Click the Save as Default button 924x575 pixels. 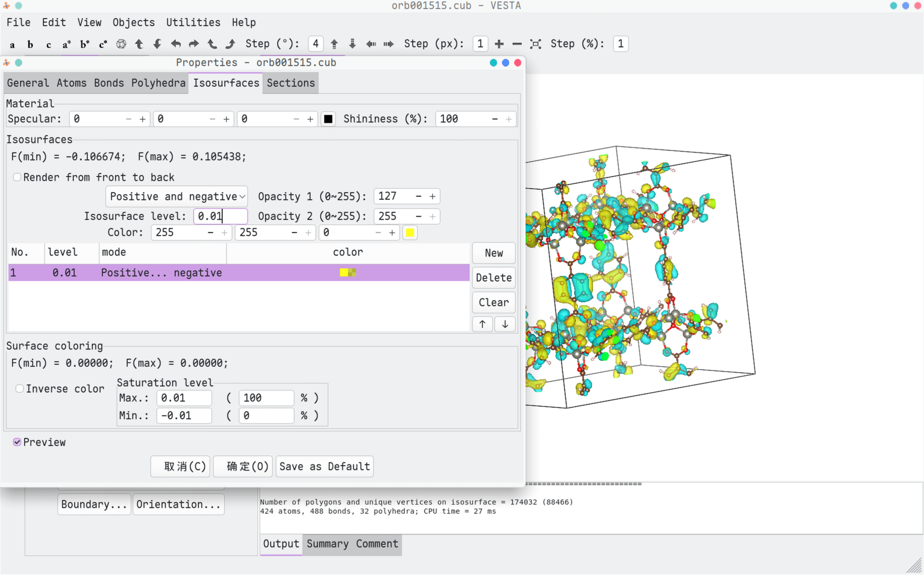[x=324, y=466]
